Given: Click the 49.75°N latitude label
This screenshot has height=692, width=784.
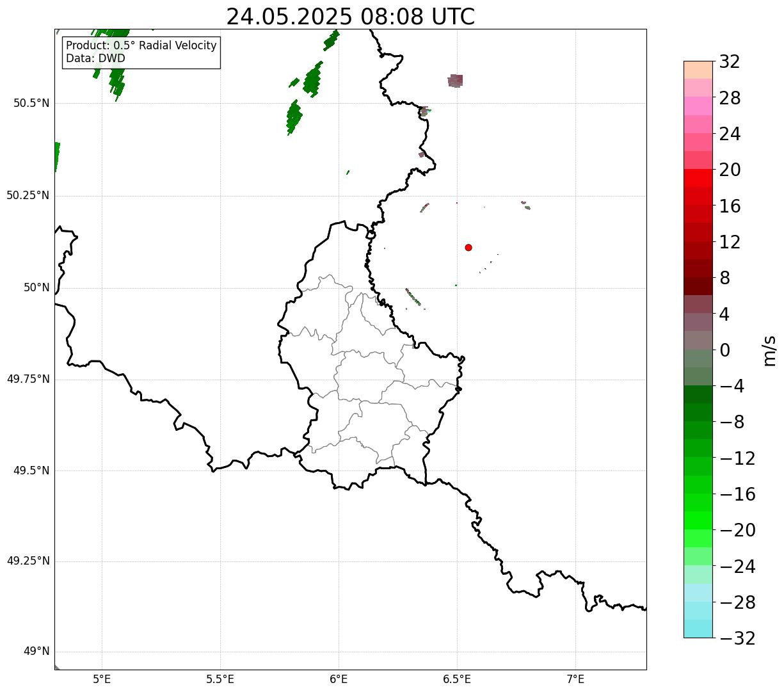Looking at the screenshot, I should 28,380.
